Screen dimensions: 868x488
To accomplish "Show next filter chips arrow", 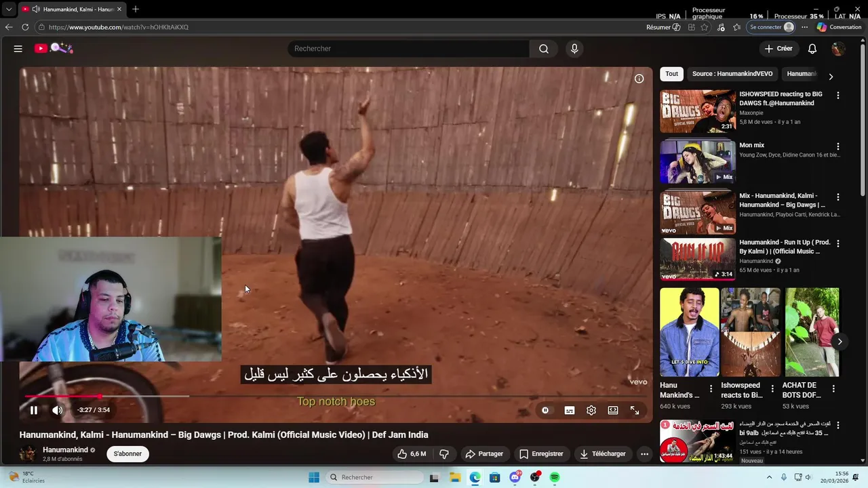I will (x=831, y=77).
